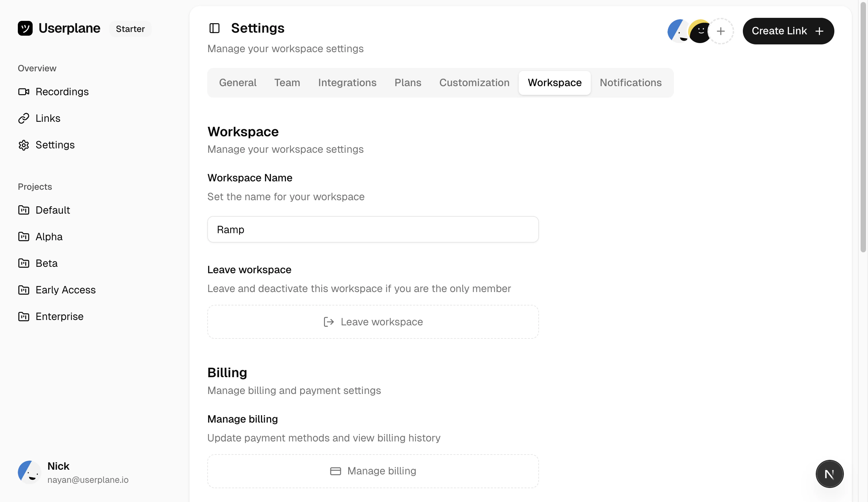Click the dashed add member plus icon
The width and height of the screenshot is (868, 502).
tap(720, 31)
